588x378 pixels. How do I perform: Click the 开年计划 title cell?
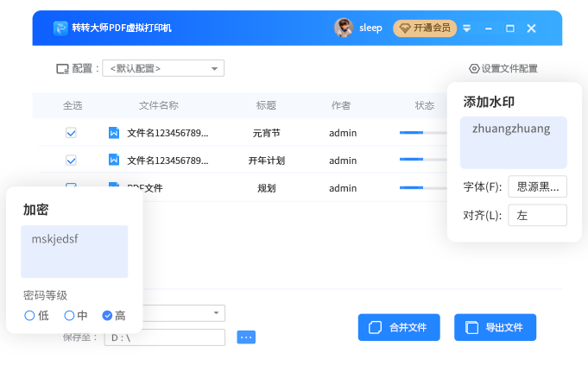tap(266, 161)
